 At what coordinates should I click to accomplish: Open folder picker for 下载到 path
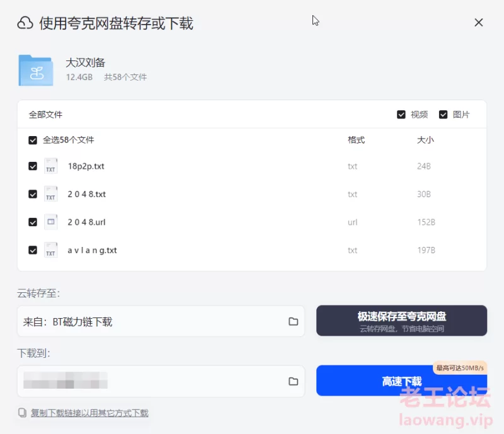(x=293, y=381)
